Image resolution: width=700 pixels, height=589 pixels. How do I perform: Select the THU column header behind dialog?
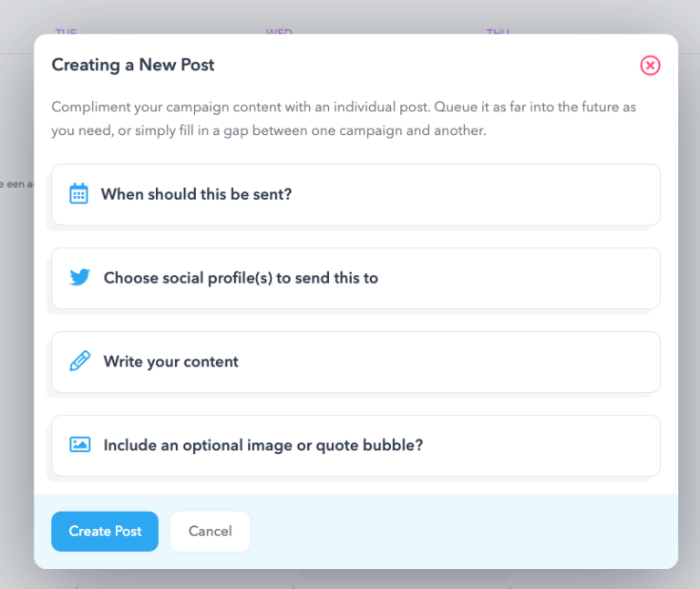(498, 33)
